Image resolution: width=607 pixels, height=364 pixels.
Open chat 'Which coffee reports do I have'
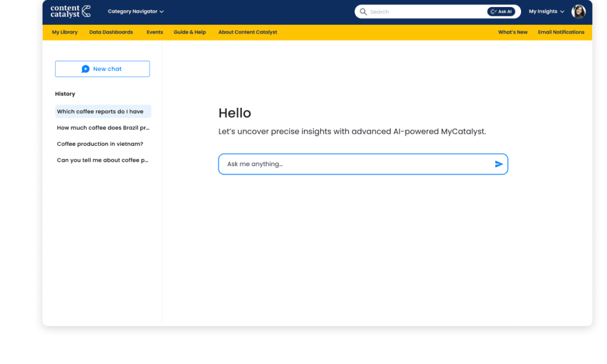point(103,111)
